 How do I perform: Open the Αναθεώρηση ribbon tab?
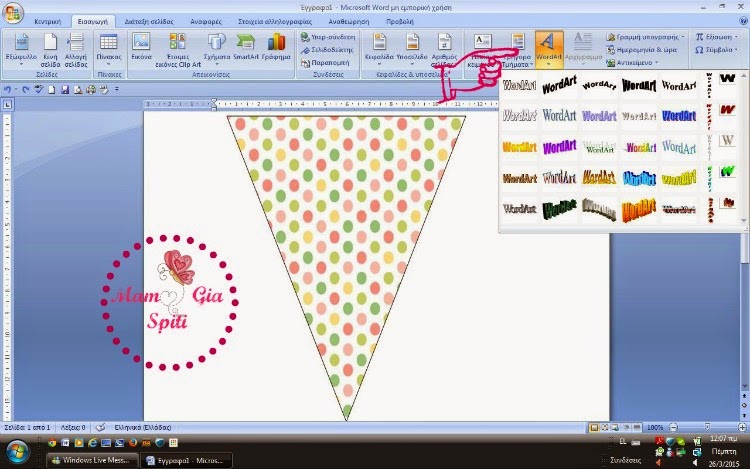[349, 22]
